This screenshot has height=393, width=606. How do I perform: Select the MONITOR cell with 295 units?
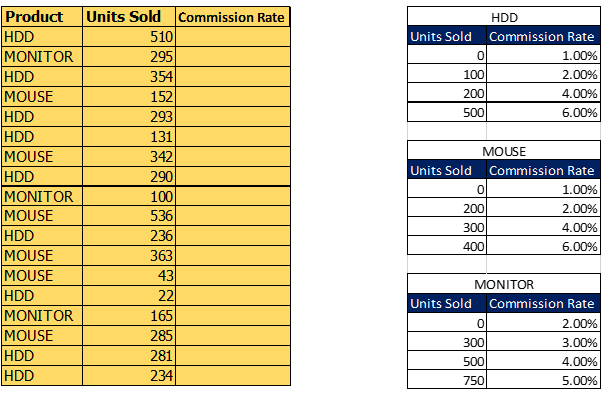point(42,57)
